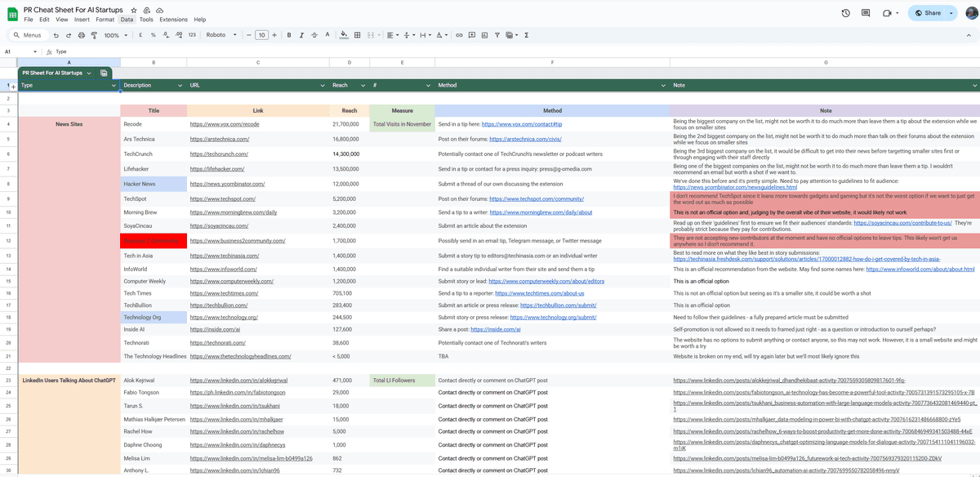Screen dimensions: 980x477
Task: Toggle strikethrough formatting
Action: [x=314, y=35]
